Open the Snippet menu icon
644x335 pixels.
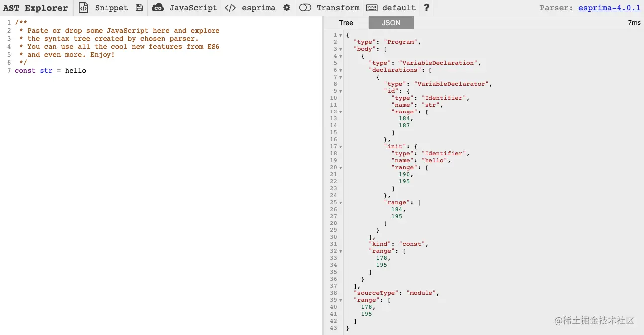[x=84, y=8]
